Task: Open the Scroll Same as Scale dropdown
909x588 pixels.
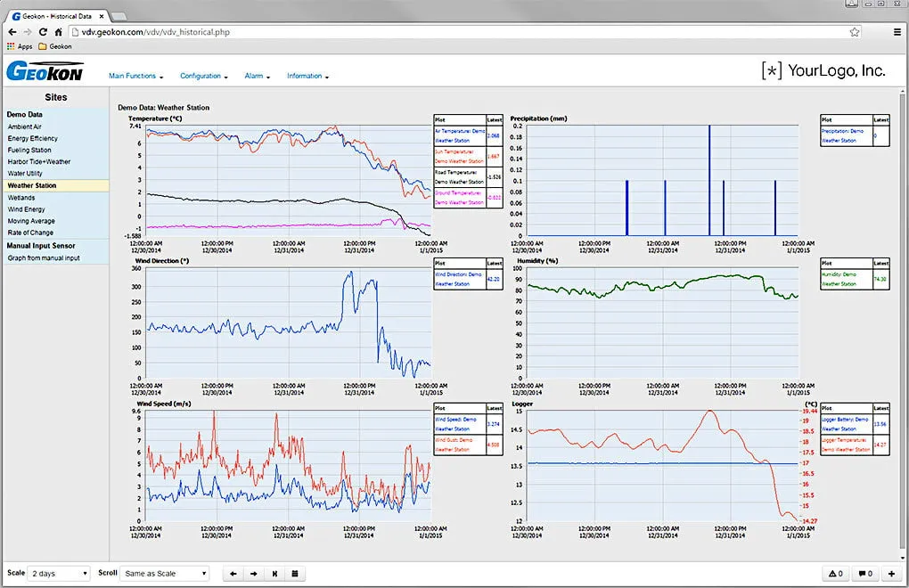Action: pyautogui.click(x=165, y=574)
